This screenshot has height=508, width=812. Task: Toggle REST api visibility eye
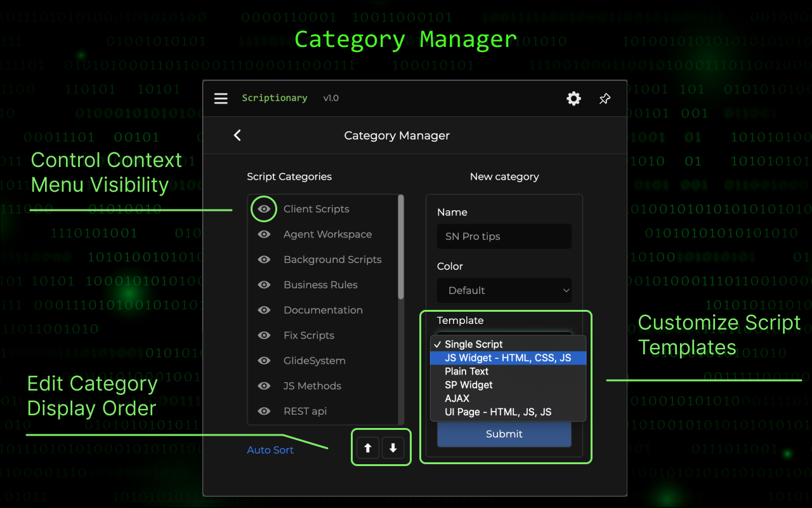pyautogui.click(x=264, y=411)
